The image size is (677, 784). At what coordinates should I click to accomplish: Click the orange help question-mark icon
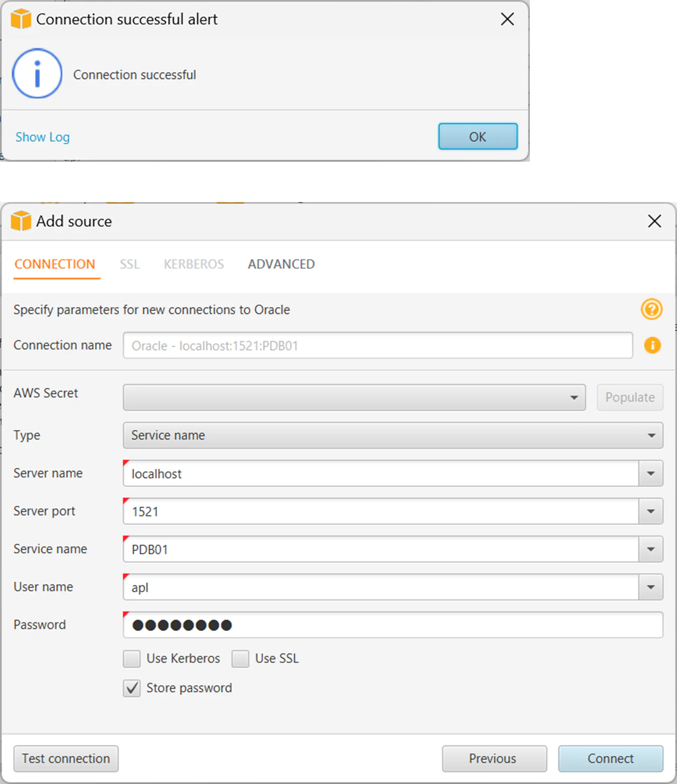point(652,309)
